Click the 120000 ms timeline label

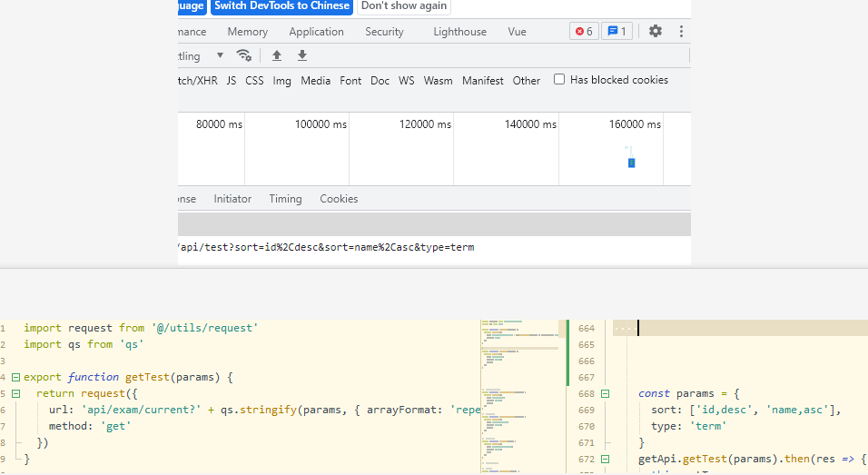click(425, 124)
